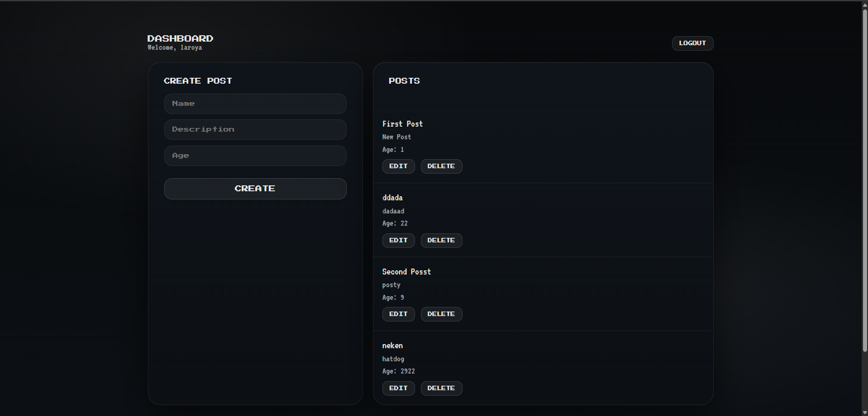Click into the Description field
This screenshot has width=868, height=416.
[255, 129]
